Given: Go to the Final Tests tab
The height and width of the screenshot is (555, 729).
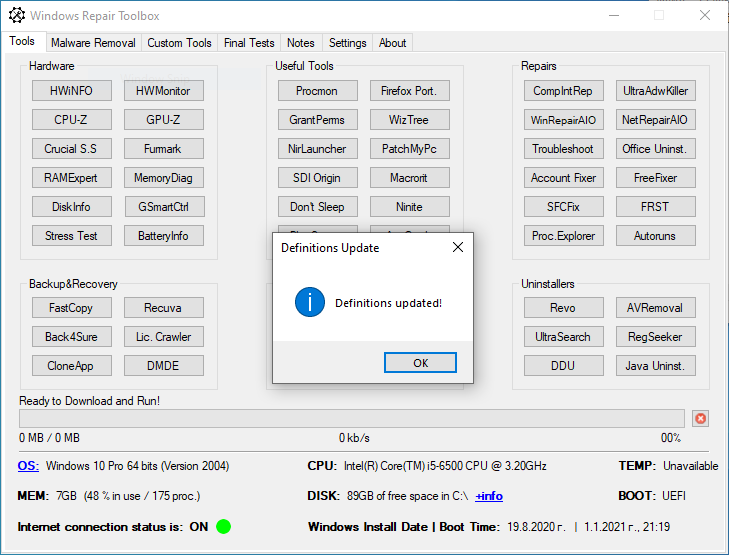Looking at the screenshot, I should pyautogui.click(x=249, y=43).
